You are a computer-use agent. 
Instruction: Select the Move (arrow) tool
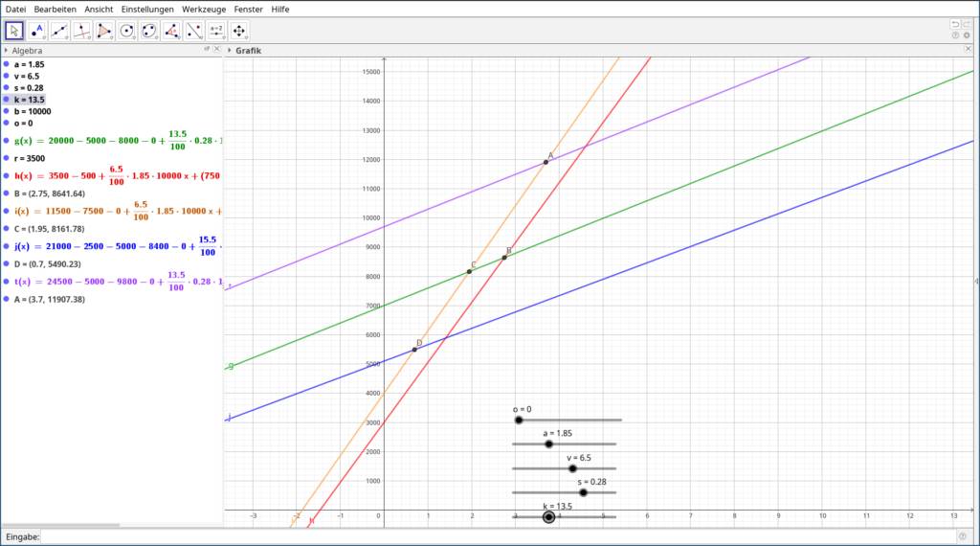[x=15, y=31]
